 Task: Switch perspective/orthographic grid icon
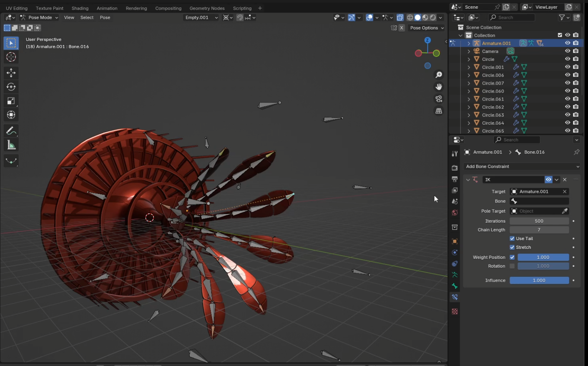[439, 111]
